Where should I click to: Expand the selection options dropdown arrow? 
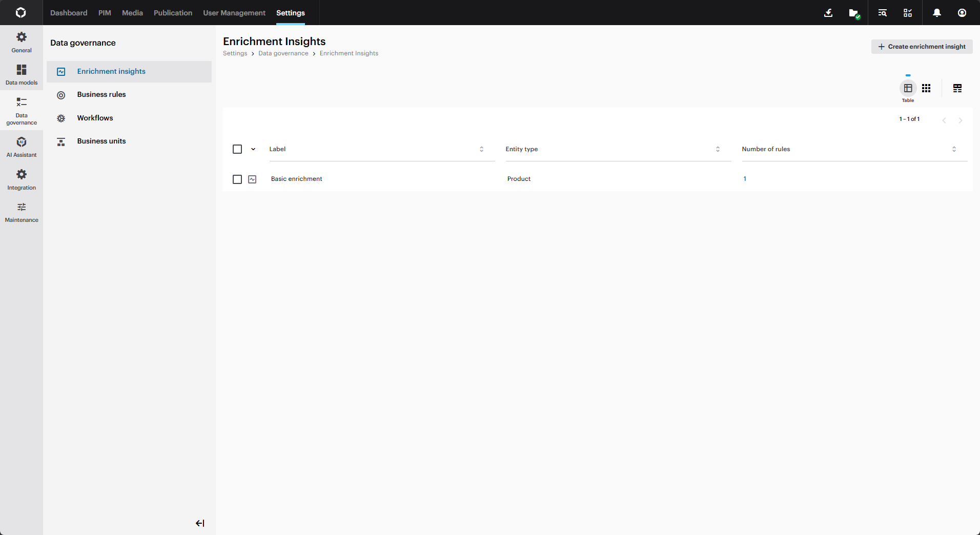point(252,149)
